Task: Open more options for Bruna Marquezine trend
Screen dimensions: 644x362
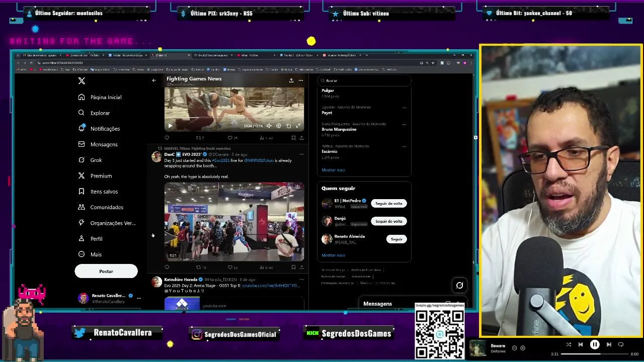Action: tap(404, 124)
